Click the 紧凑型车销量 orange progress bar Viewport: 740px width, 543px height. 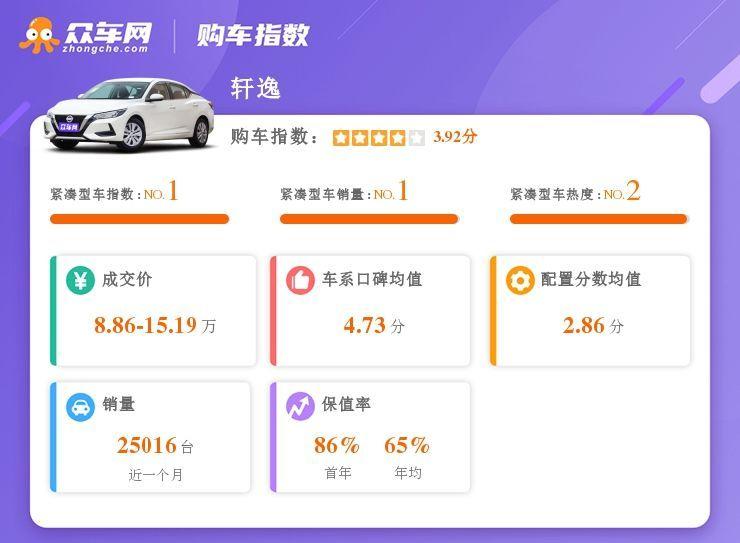coord(369,219)
